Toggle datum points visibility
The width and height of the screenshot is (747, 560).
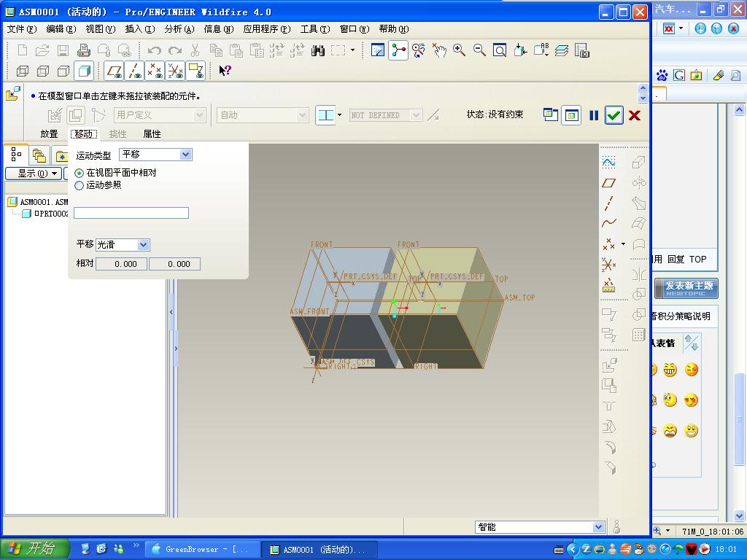coord(155,71)
